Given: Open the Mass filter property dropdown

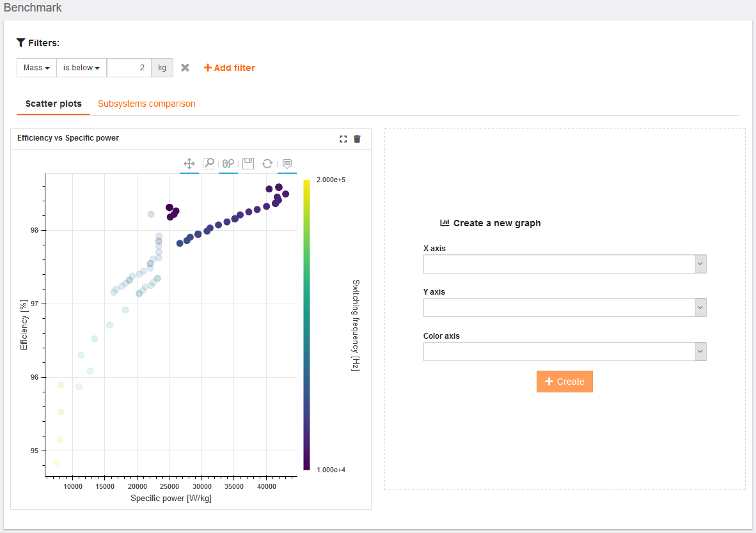Looking at the screenshot, I should pos(36,68).
